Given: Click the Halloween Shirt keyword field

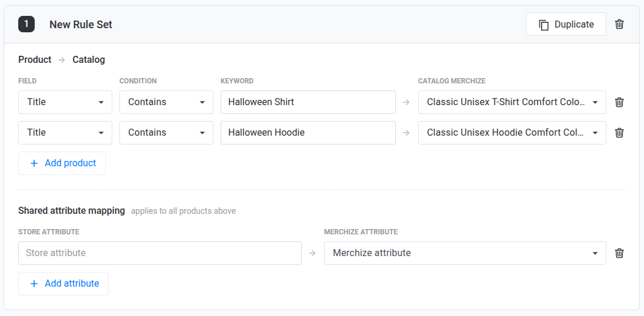Looking at the screenshot, I should pos(308,102).
